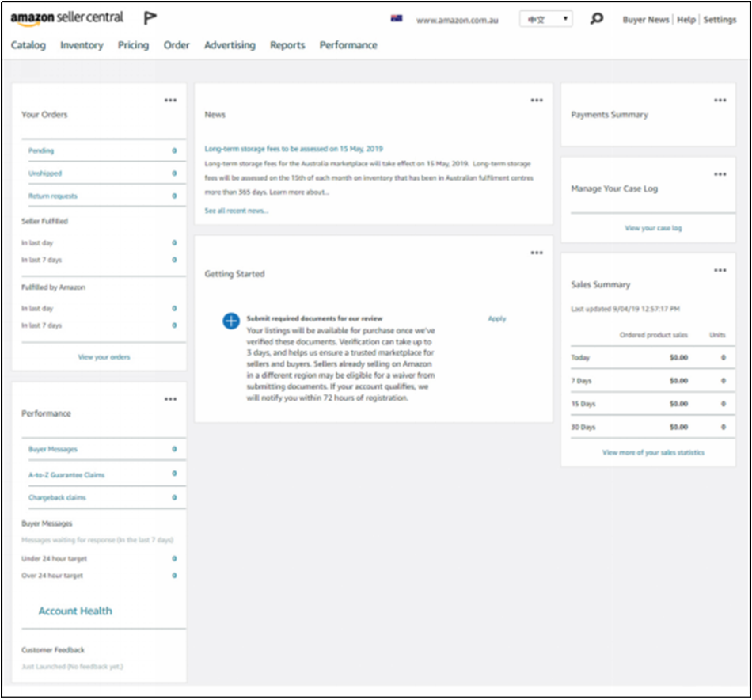Open the Your Orders widget options menu
The height and width of the screenshot is (700, 752).
(170, 101)
